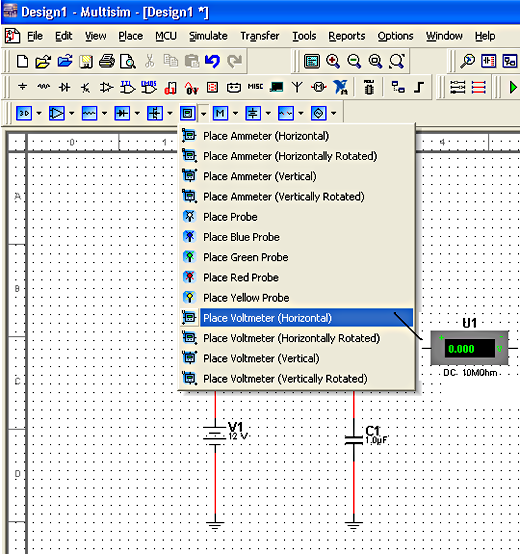This screenshot has width=520, height=554.
Task: Open the RF antenna component group
Action: [297, 87]
